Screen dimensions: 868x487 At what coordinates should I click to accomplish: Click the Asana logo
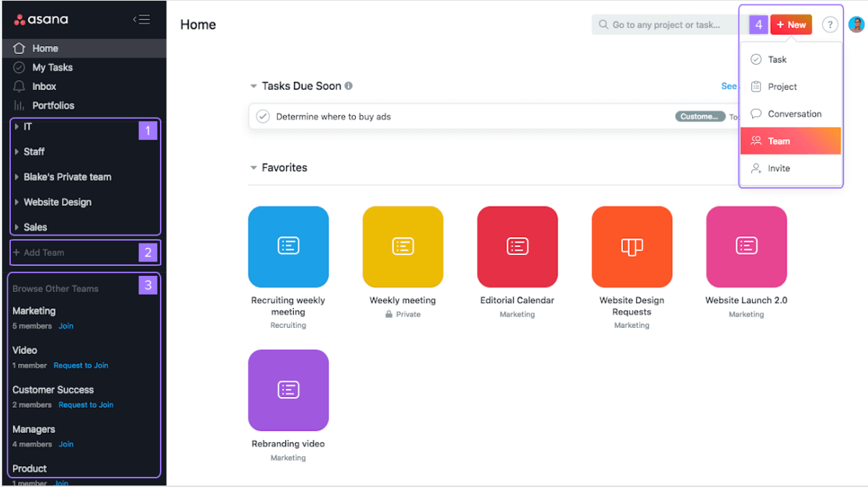coord(40,20)
